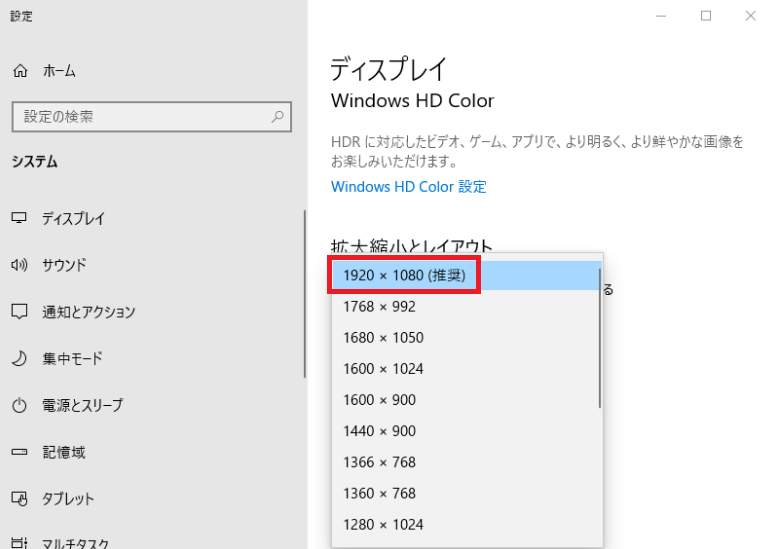Click the Sound speaker icon

(x=19, y=265)
